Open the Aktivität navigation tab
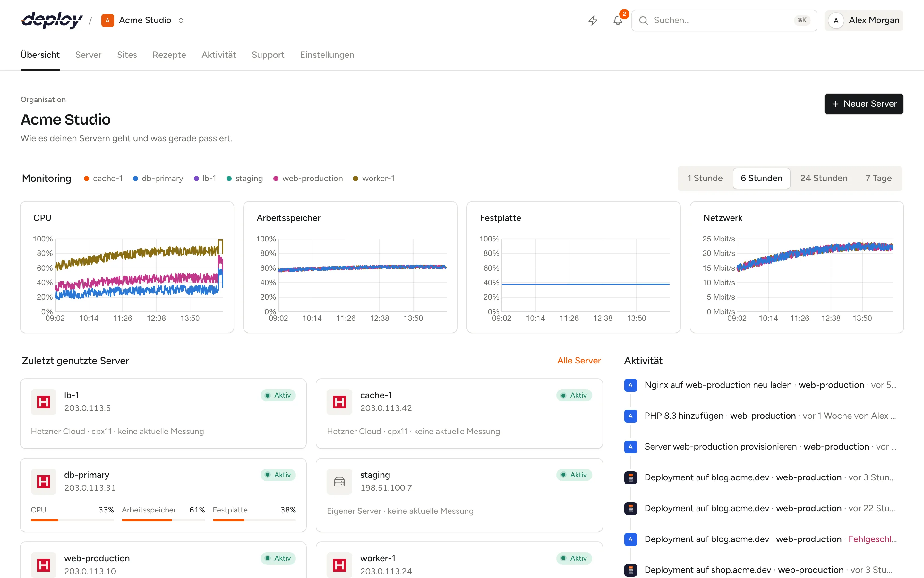The width and height of the screenshot is (924, 578). [219, 55]
